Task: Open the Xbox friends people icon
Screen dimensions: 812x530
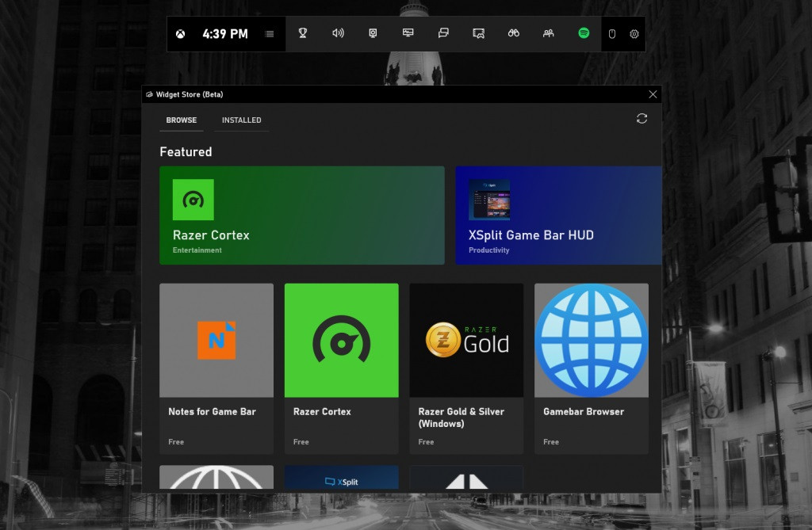Action: pos(549,33)
